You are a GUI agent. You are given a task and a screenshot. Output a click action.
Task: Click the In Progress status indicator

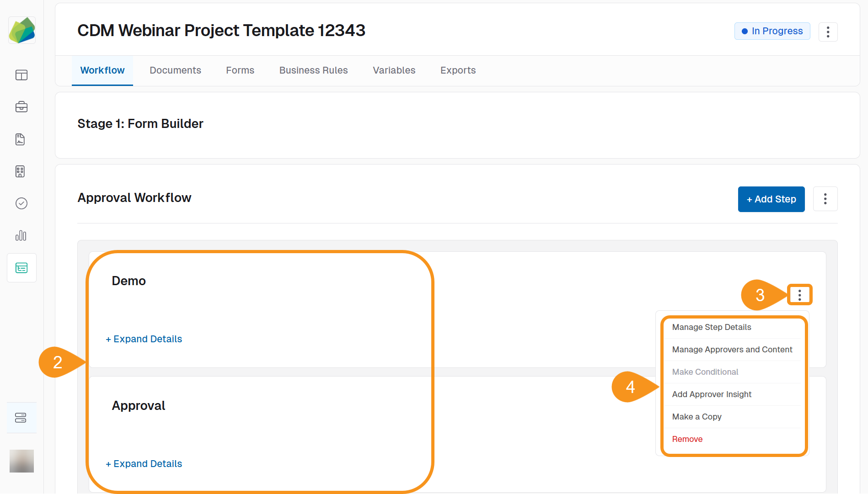772,31
